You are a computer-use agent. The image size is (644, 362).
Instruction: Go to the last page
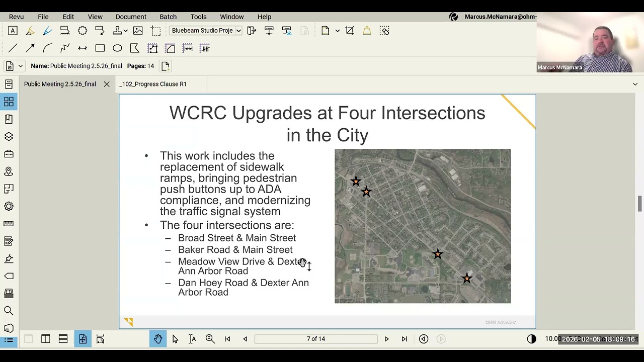(x=404, y=339)
